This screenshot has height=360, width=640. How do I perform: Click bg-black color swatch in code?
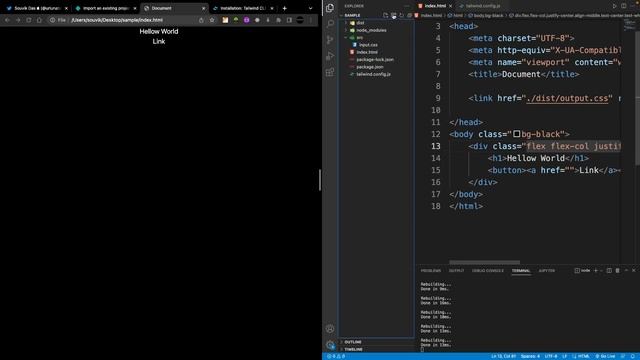tap(517, 134)
